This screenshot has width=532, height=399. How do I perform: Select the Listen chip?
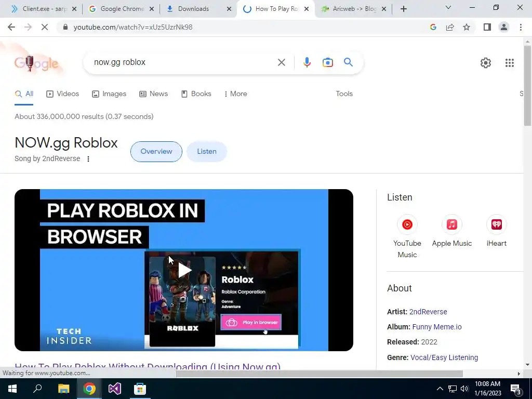coord(207,152)
